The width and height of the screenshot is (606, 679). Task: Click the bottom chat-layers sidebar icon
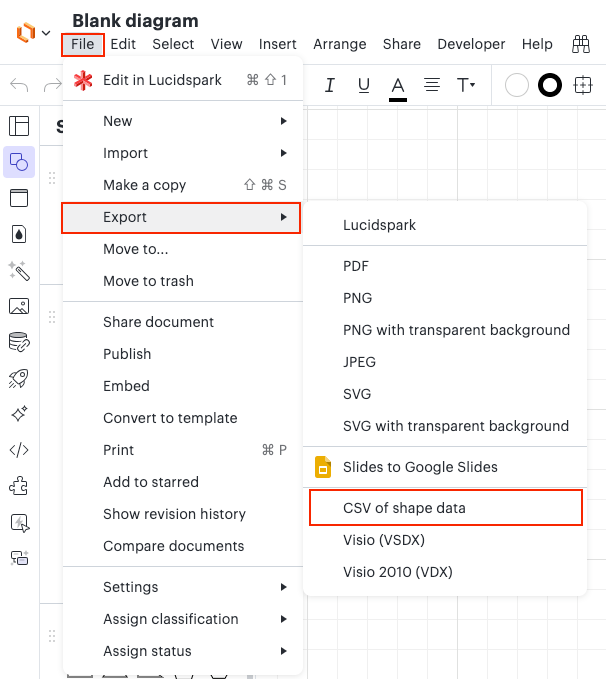tap(19, 558)
